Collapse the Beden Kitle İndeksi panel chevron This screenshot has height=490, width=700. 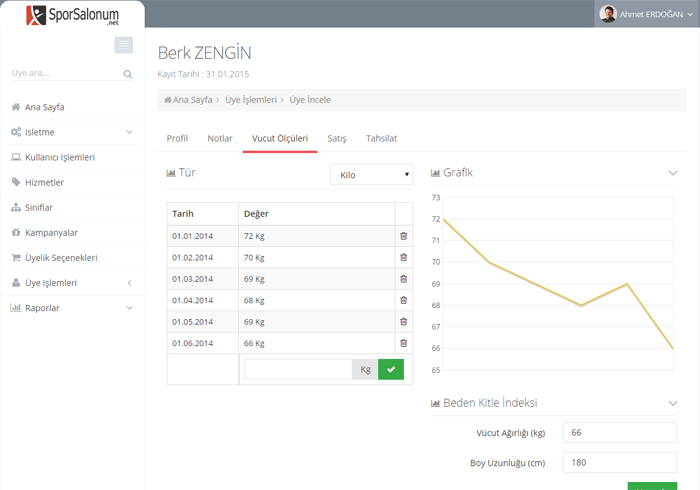tap(673, 403)
